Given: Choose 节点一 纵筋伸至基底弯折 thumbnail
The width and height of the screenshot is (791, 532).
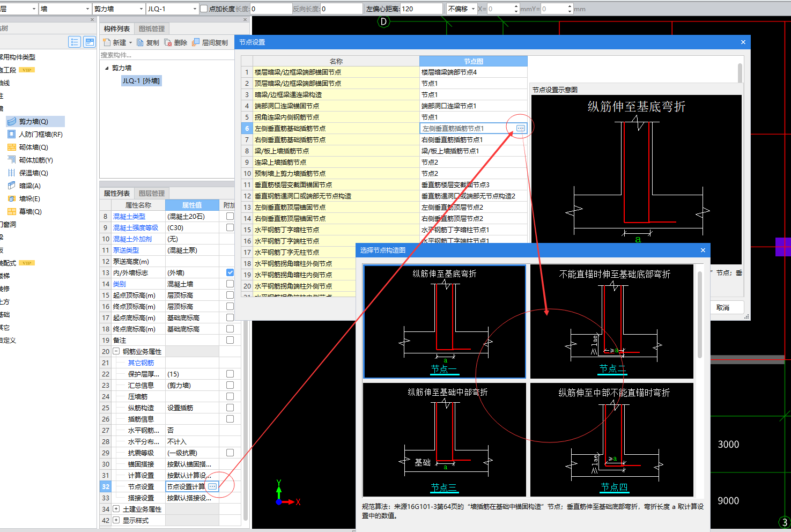Looking at the screenshot, I should point(445,322).
